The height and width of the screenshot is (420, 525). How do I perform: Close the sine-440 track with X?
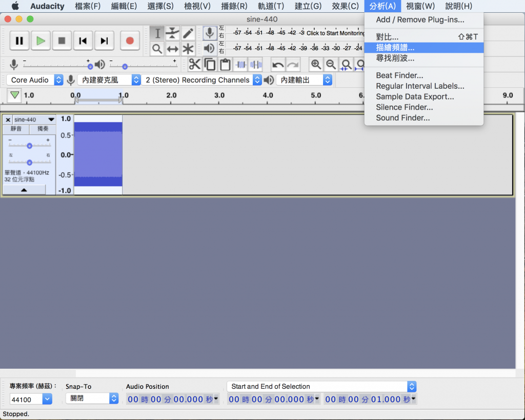pos(8,119)
